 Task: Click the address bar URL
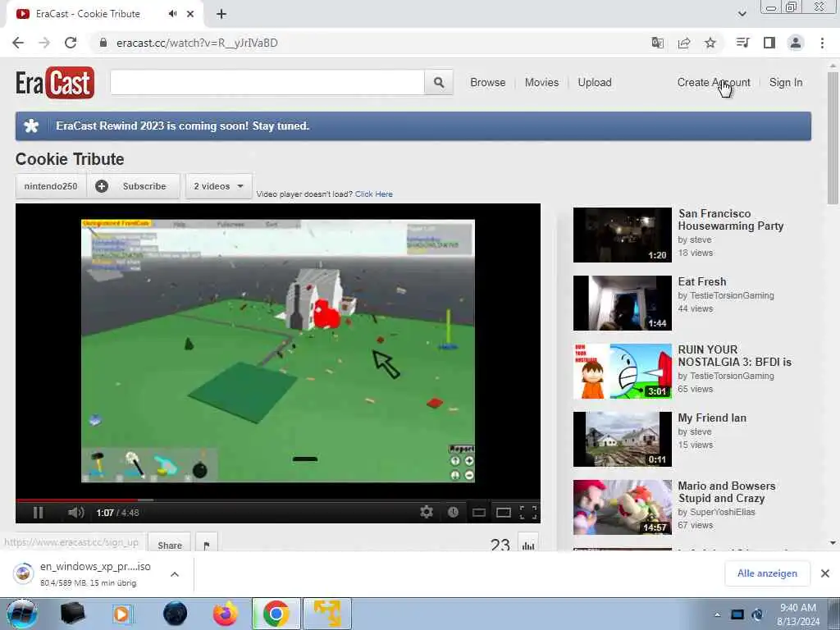197,43
